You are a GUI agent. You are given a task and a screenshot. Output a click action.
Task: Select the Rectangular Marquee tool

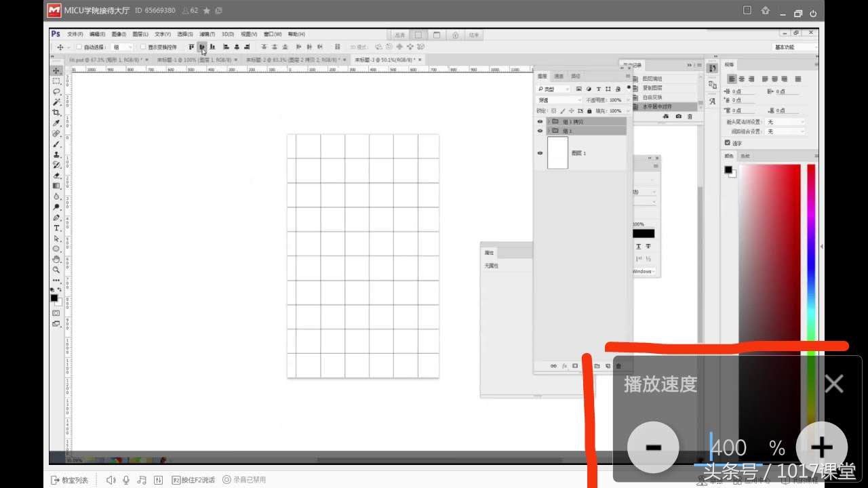click(57, 81)
